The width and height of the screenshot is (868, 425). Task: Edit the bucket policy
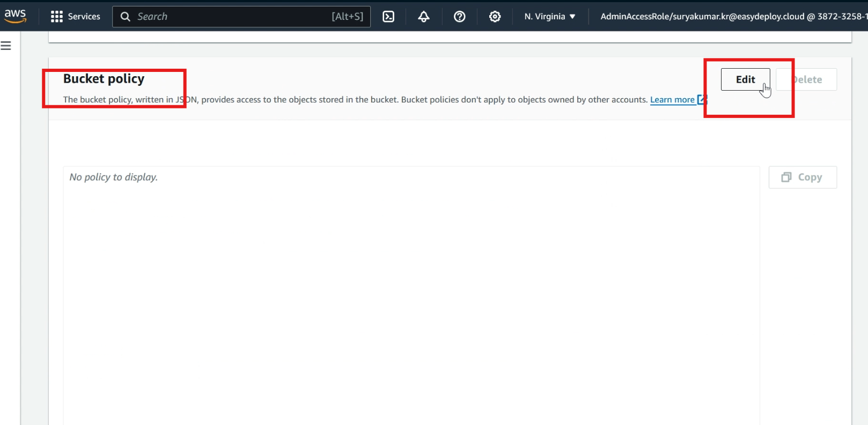point(745,79)
